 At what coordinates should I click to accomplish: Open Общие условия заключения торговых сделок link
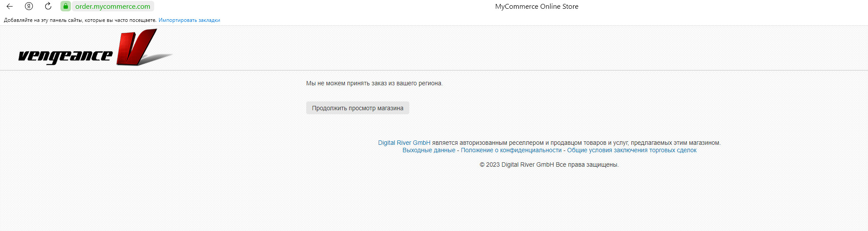tap(632, 150)
